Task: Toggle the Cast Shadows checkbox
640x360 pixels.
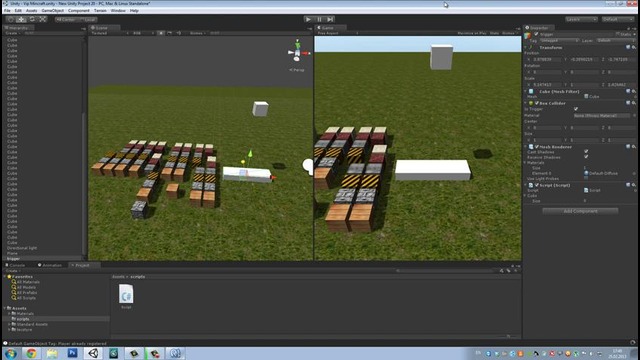Action: pyautogui.click(x=586, y=151)
